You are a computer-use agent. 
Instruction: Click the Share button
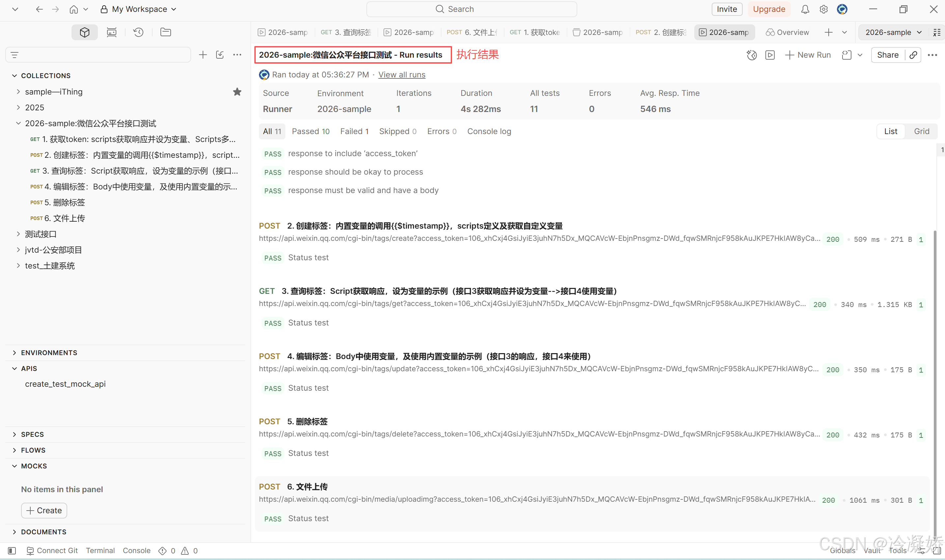(888, 55)
